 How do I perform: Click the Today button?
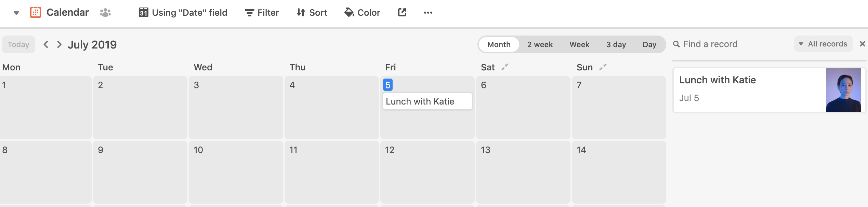pos(18,44)
